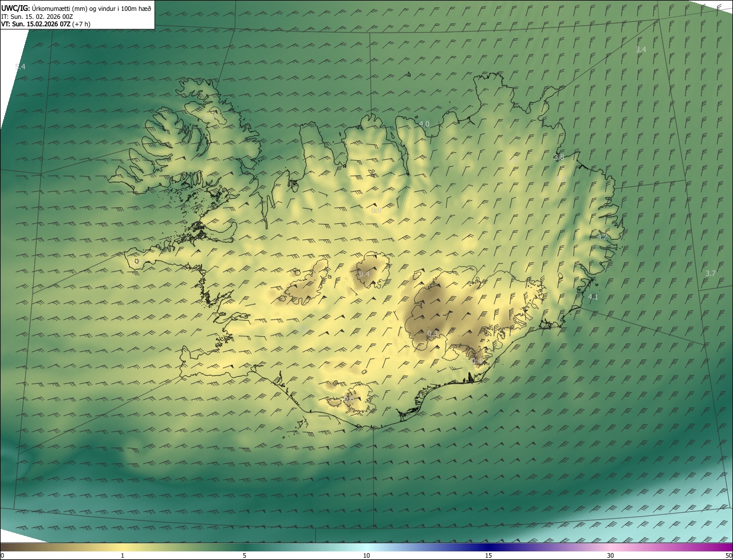733x560 pixels.
Task: Click the 1 tick label on the colorbar
Action: tap(123, 555)
